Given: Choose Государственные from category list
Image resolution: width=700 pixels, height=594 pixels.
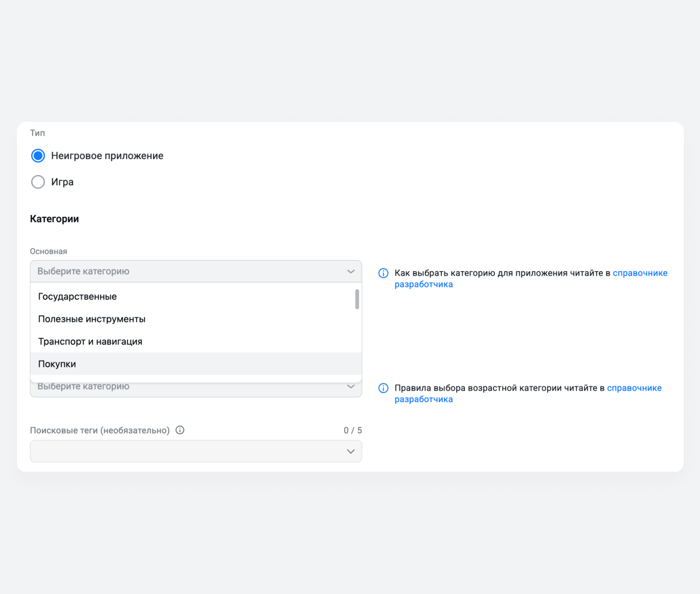Looking at the screenshot, I should (x=77, y=296).
